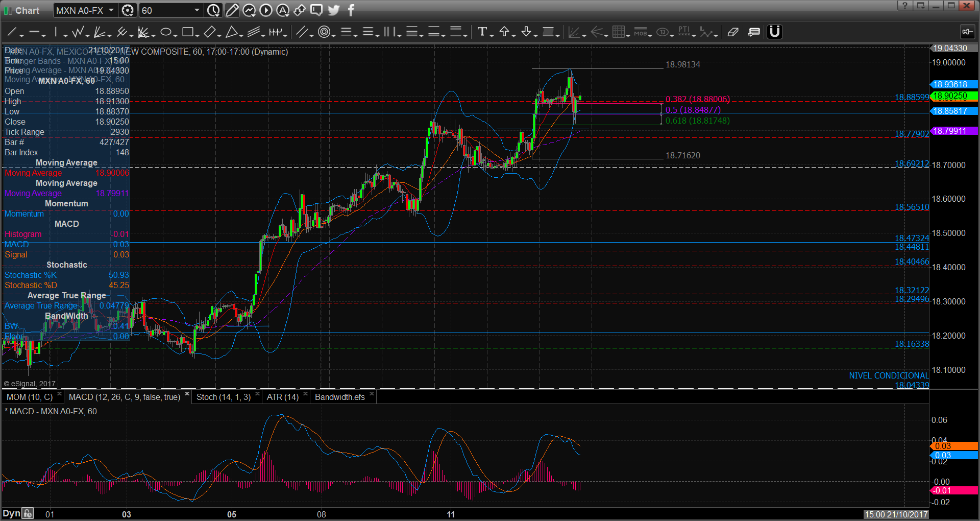The width and height of the screenshot is (980, 521).
Task: Select the Eraser tool
Action: [x=732, y=32]
